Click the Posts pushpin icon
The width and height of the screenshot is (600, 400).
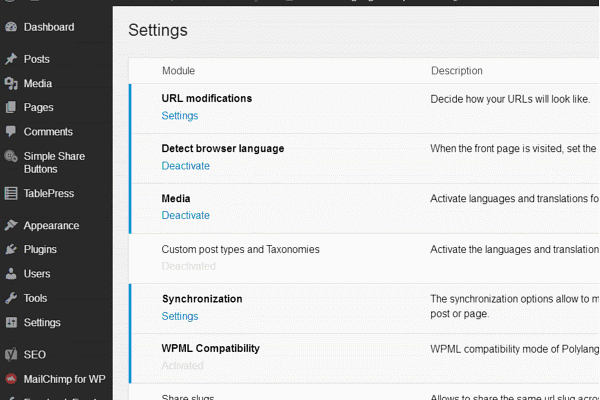[11, 60]
